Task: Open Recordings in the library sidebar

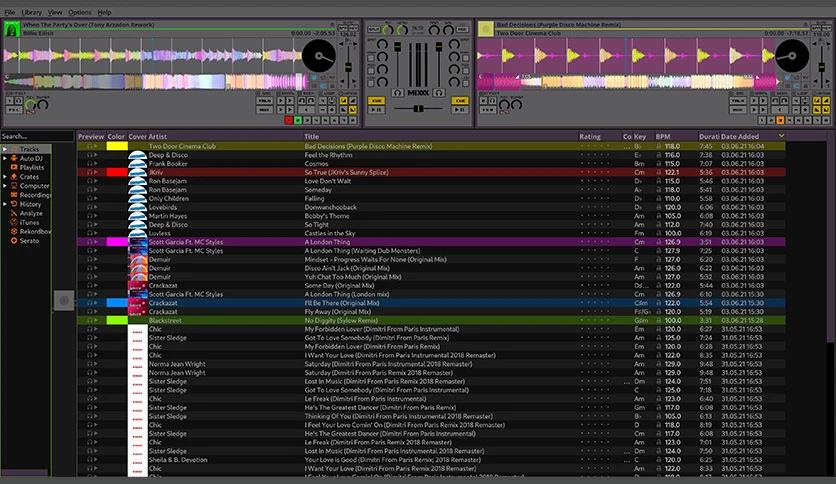Action: (x=35, y=195)
